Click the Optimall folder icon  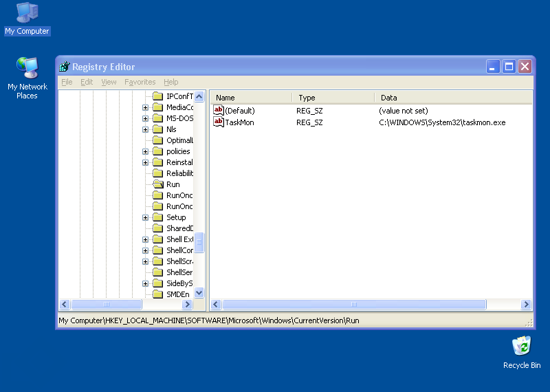click(x=158, y=140)
